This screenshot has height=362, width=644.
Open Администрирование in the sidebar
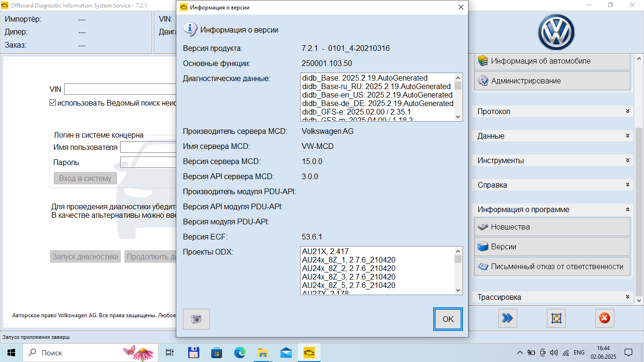tap(552, 81)
